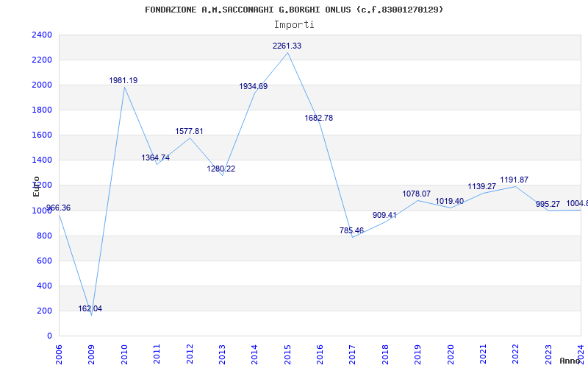Viewport: 588px width, 368px height.
Task: Click the 1364.74 data label
Action: (x=155, y=158)
